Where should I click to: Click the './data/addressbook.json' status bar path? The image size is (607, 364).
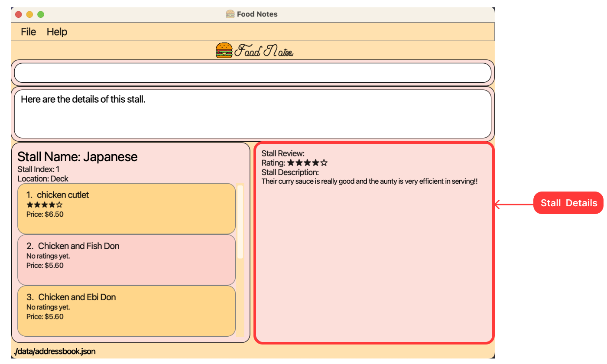(55, 351)
